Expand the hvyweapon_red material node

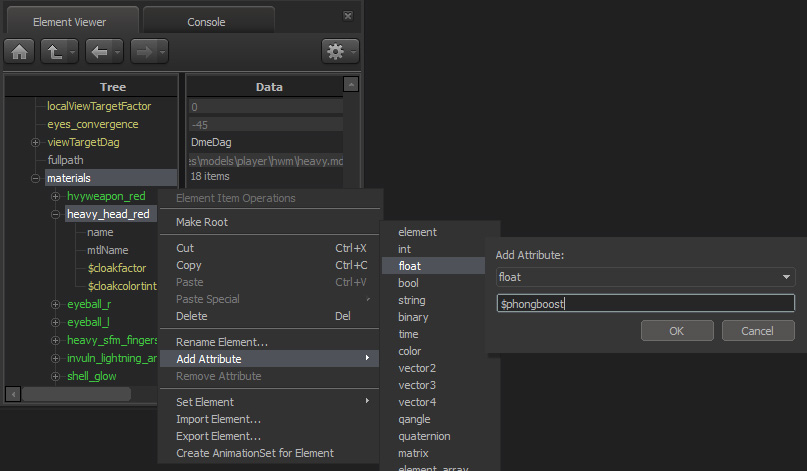coord(56,197)
